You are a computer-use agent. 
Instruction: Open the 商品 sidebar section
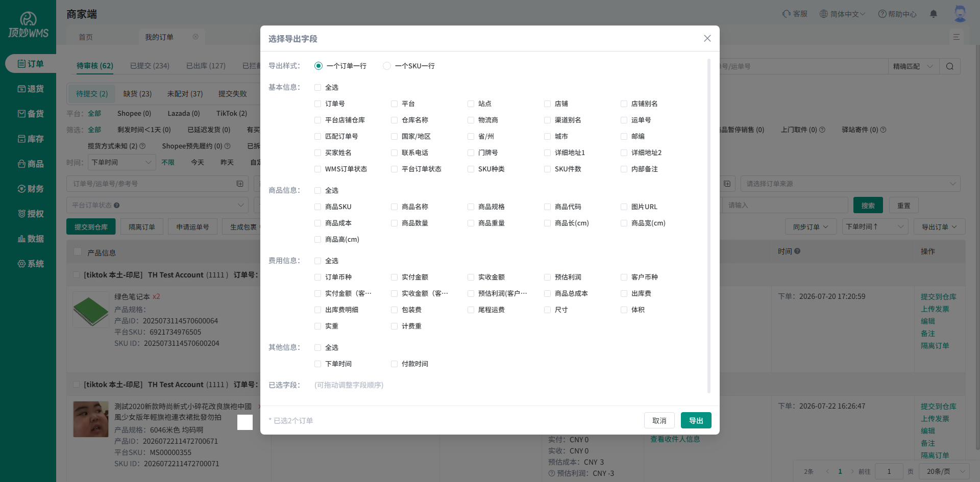coord(31,164)
